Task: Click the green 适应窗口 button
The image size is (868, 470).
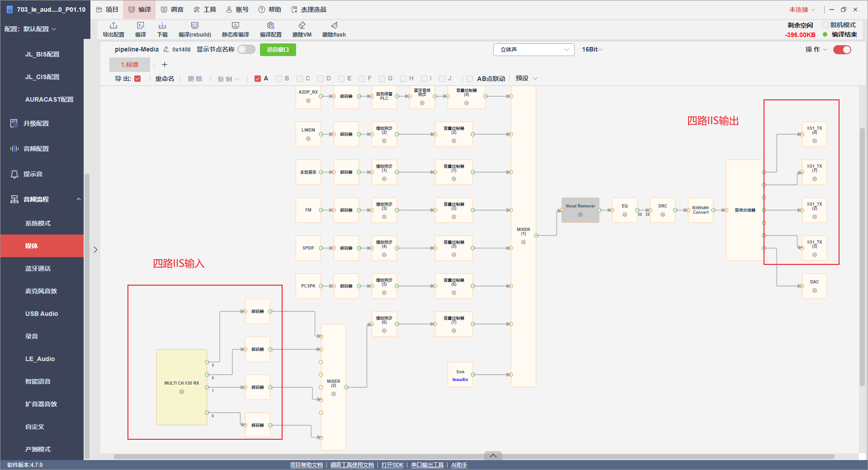Action: 278,50
